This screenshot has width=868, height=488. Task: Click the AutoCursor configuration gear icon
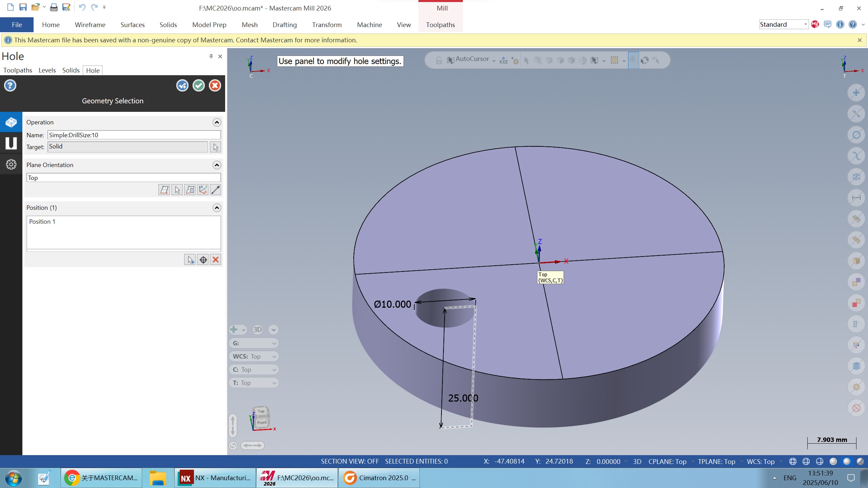pos(515,60)
